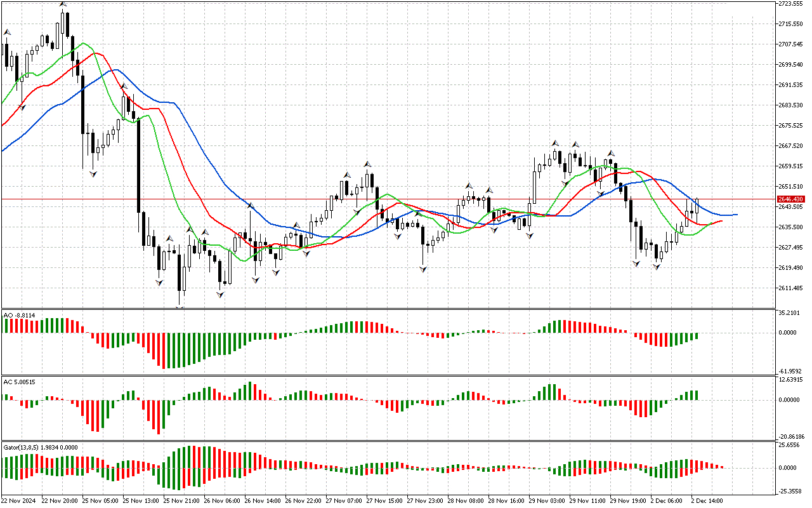Select the 27 Nov 15:00 time label
This screenshot has height=508, width=812.
pos(384,501)
